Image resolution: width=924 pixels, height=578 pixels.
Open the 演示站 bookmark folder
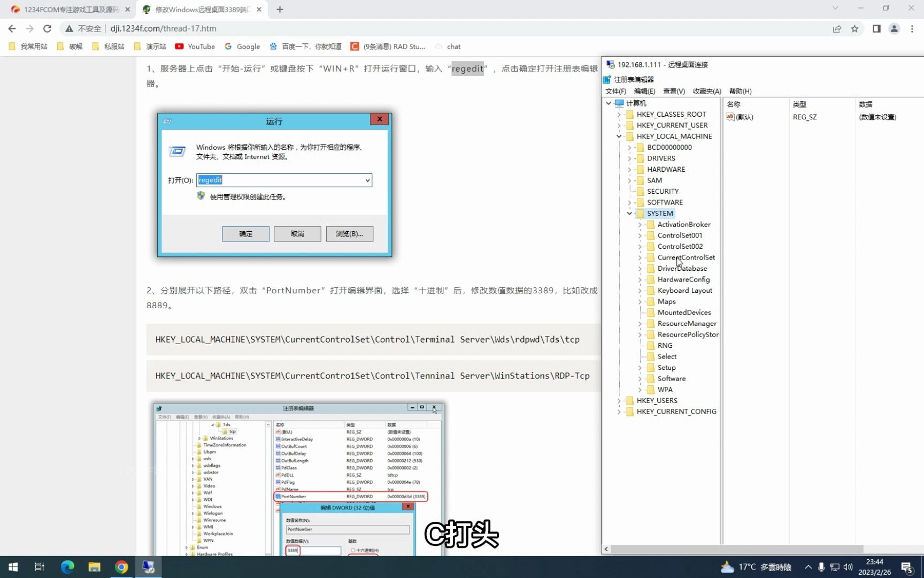(150, 47)
